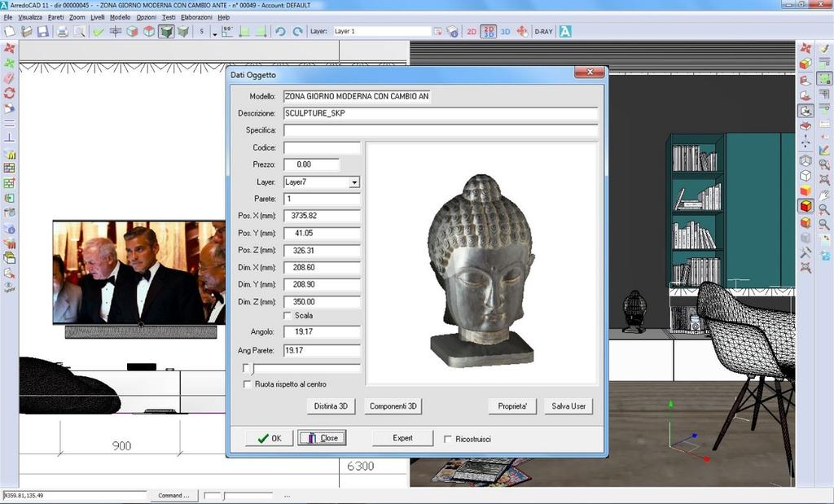
Task: Open the Livelli menu
Action: pos(98,17)
